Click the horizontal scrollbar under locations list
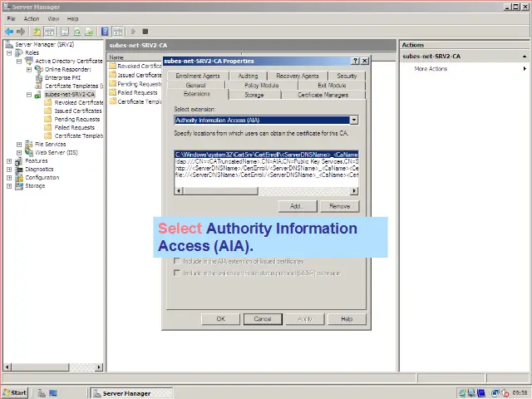 tap(266, 191)
